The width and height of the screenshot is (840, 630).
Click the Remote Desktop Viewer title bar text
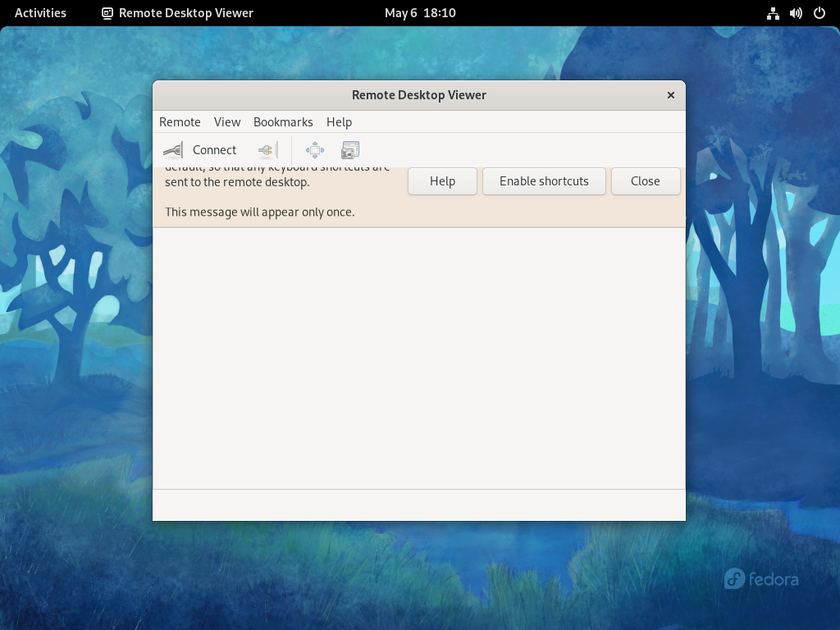[x=419, y=95]
